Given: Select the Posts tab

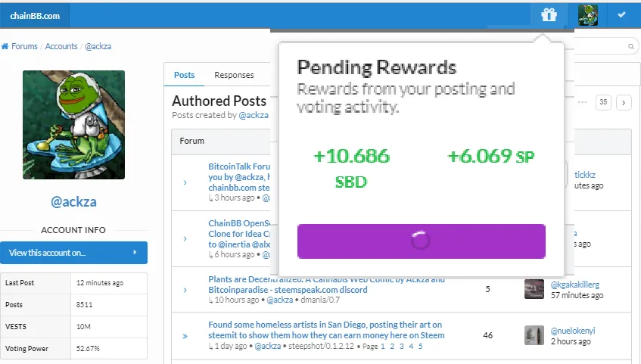Looking at the screenshot, I should 184,75.
